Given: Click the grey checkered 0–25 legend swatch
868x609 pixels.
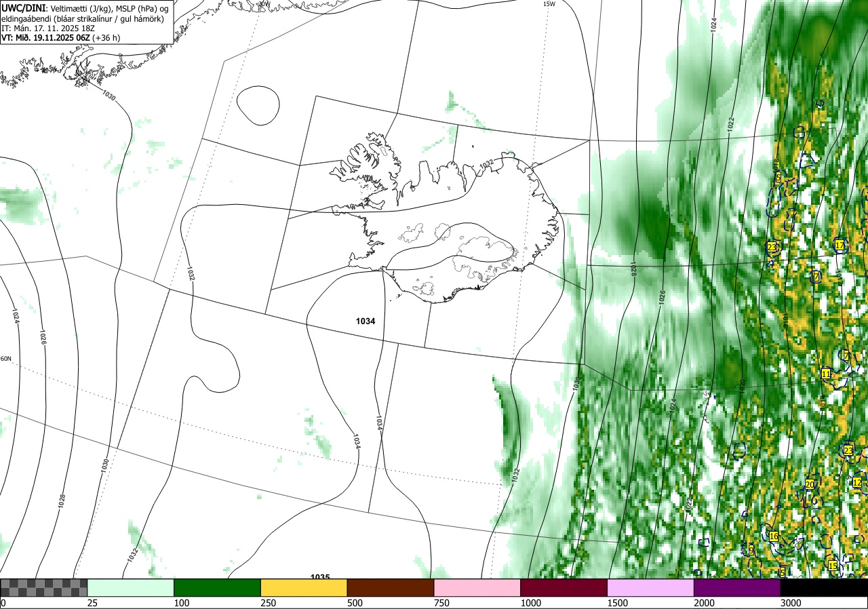Looking at the screenshot, I should point(44,587).
